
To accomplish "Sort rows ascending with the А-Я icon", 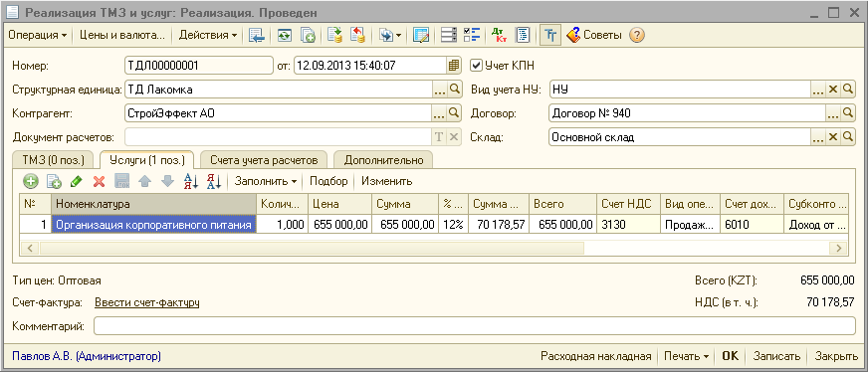I will (191, 181).
